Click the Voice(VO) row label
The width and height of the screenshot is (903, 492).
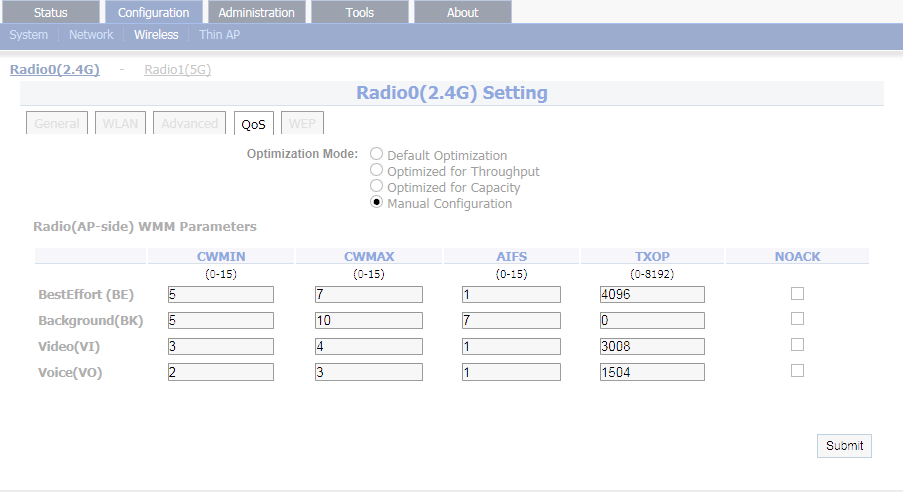70,372
